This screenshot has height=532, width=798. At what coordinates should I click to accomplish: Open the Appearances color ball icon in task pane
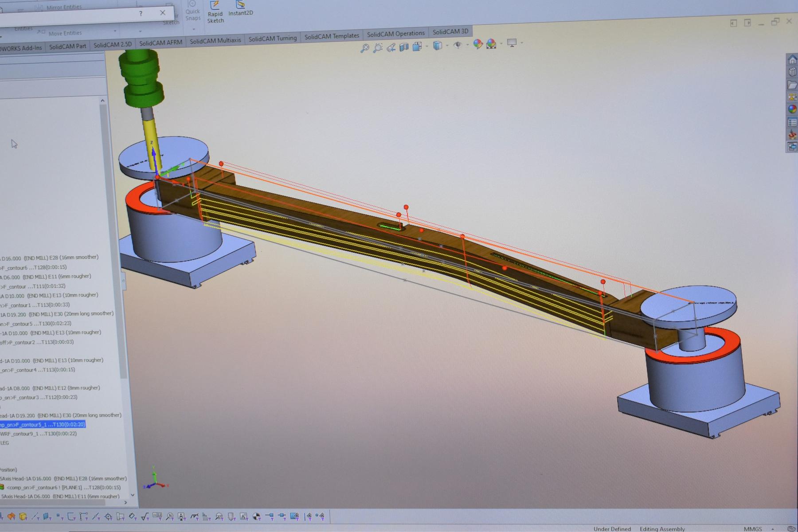(792, 109)
